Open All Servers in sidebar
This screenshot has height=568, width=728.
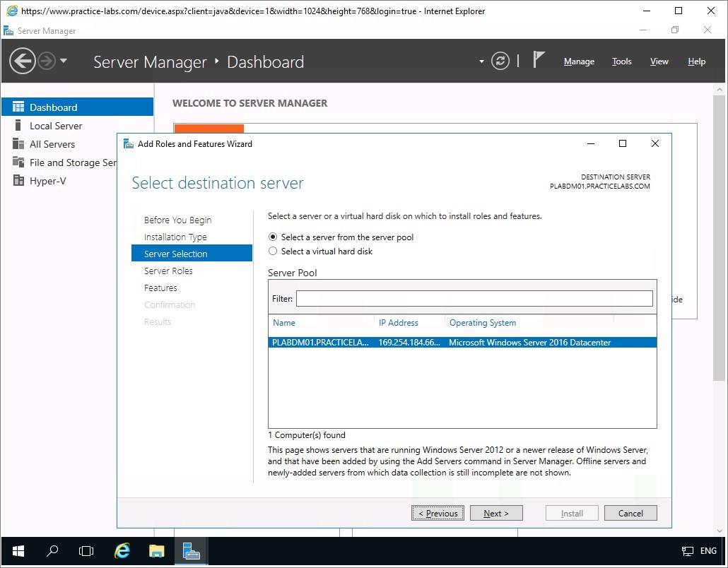click(52, 144)
